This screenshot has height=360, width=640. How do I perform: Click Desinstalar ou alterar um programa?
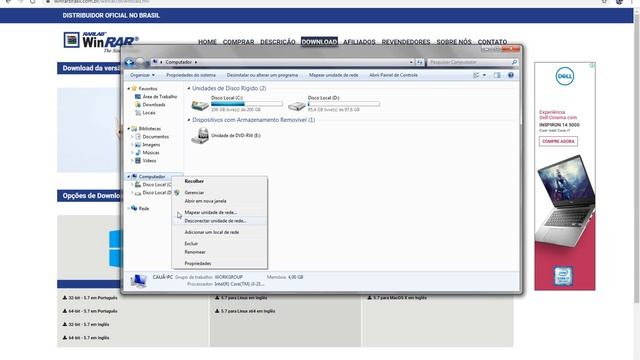[262, 75]
